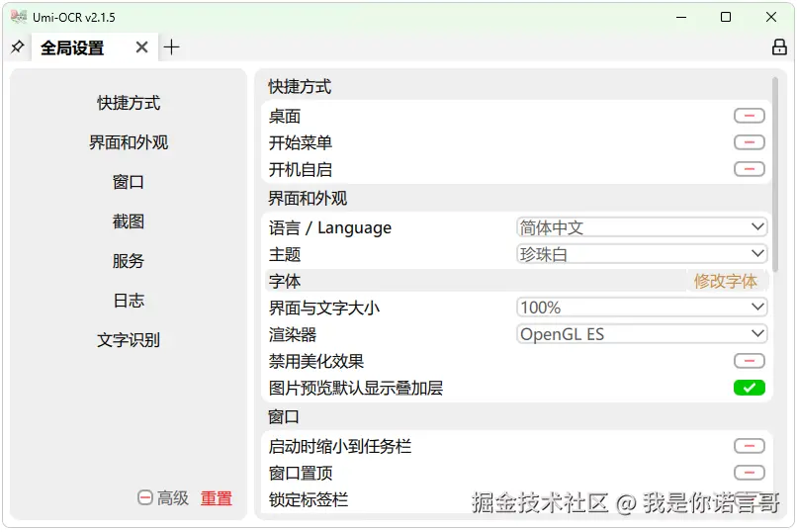Select 窗口 in the left sidebar
Screen dimensions: 797x532
tap(129, 182)
